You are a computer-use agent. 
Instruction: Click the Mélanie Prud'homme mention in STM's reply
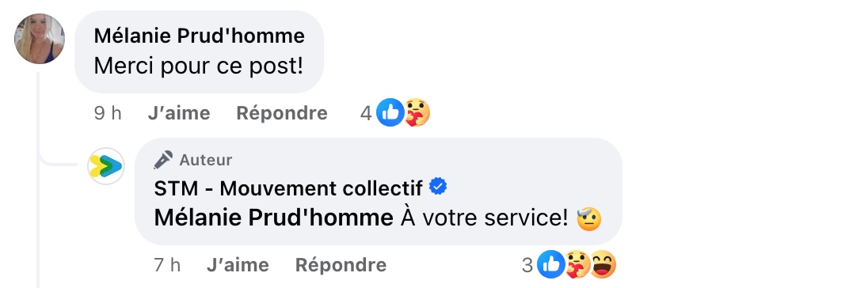click(x=273, y=219)
